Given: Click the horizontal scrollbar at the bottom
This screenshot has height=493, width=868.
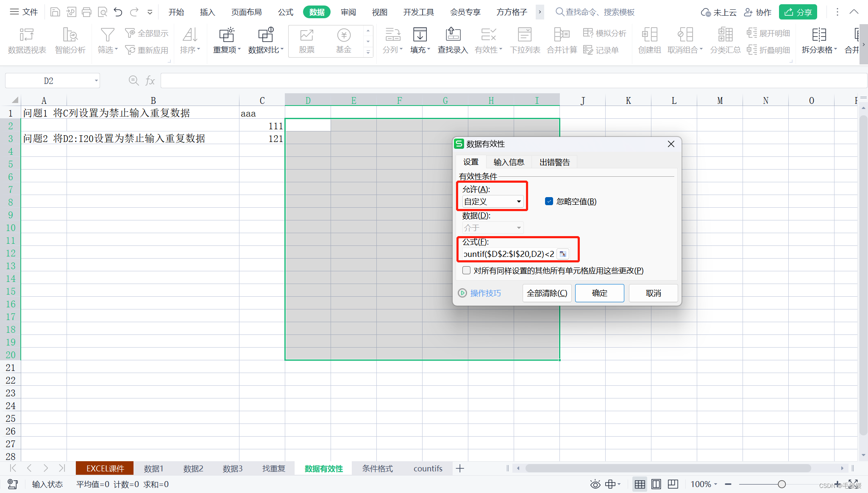Looking at the screenshot, I should tap(668, 468).
